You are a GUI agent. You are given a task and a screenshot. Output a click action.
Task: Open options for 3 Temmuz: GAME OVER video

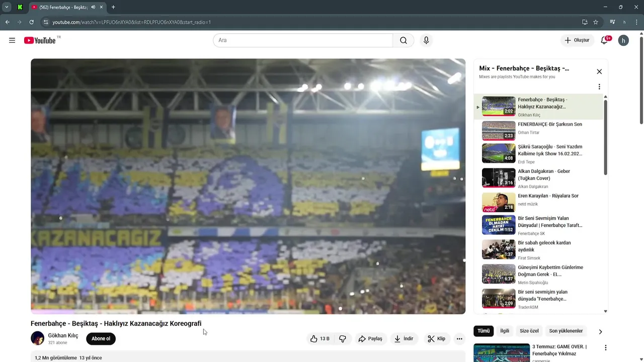(x=606, y=347)
